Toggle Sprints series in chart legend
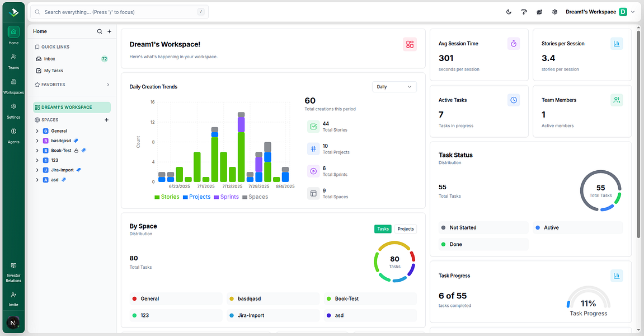Screen dimensions: 644x336 (x=226, y=197)
